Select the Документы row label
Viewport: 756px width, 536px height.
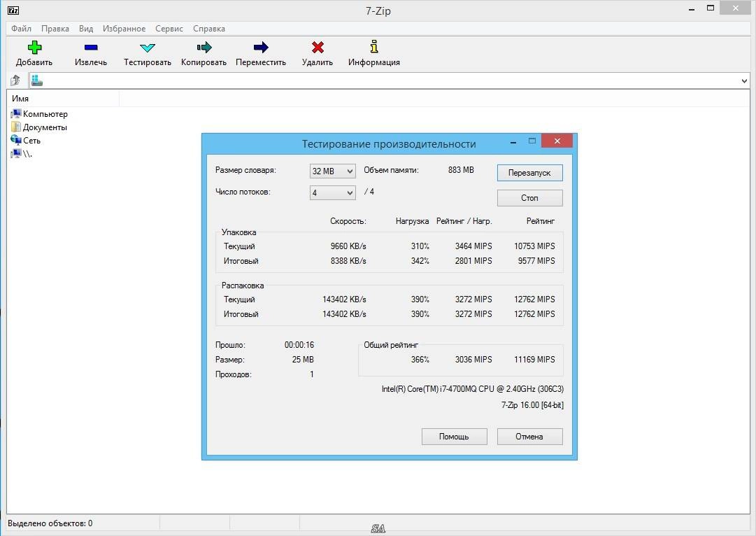coord(45,127)
